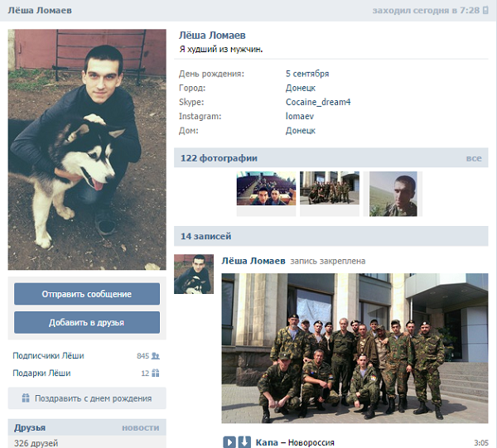
Task: Open the Поздравить с днем рождения button
Action: (x=87, y=398)
